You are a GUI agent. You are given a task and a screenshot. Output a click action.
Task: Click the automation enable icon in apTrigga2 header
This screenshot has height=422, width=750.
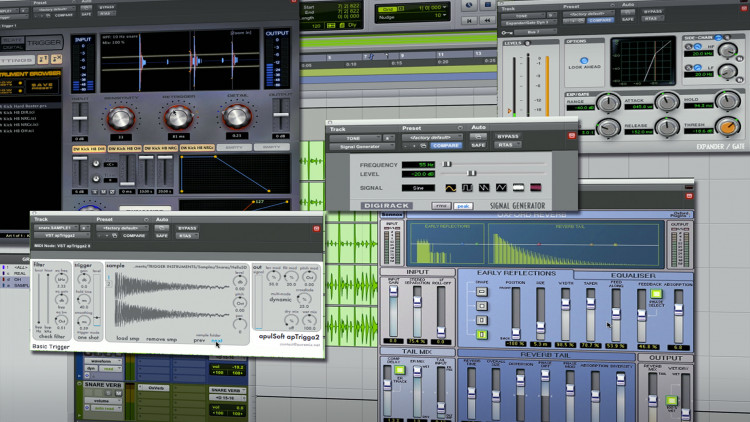(x=162, y=228)
